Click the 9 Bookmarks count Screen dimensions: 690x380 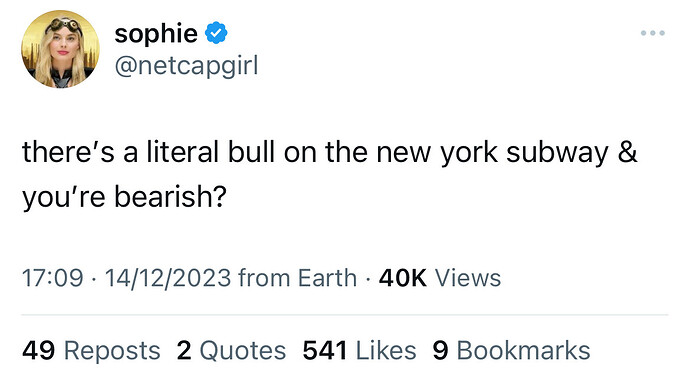tap(511, 351)
